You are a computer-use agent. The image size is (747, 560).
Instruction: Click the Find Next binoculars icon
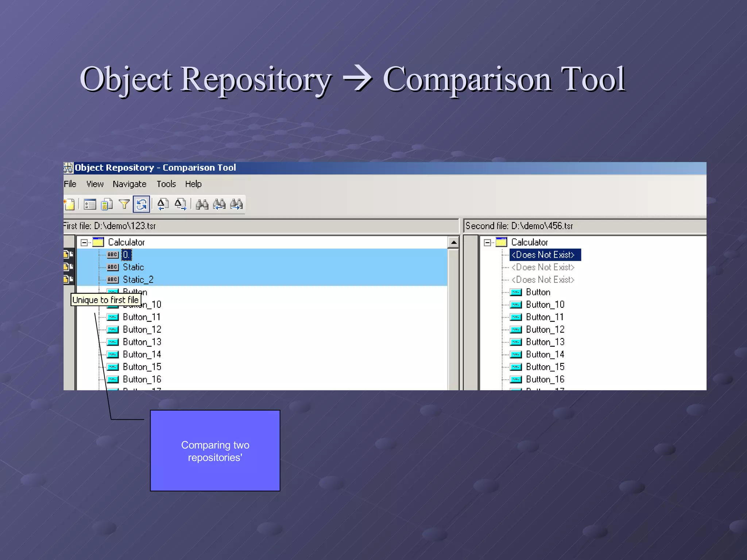coord(236,204)
